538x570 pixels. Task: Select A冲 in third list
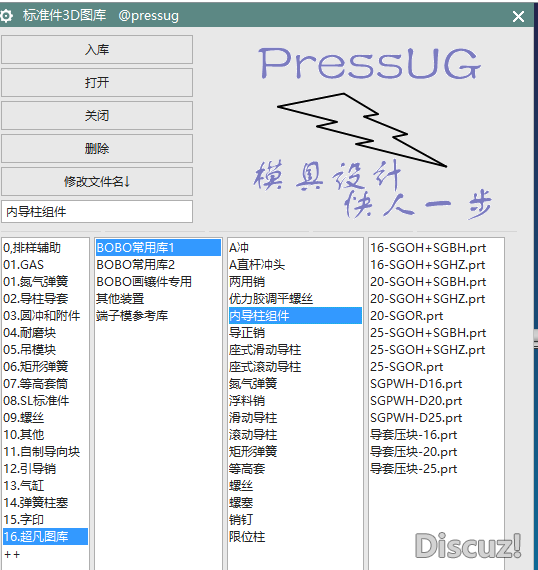tap(295, 248)
